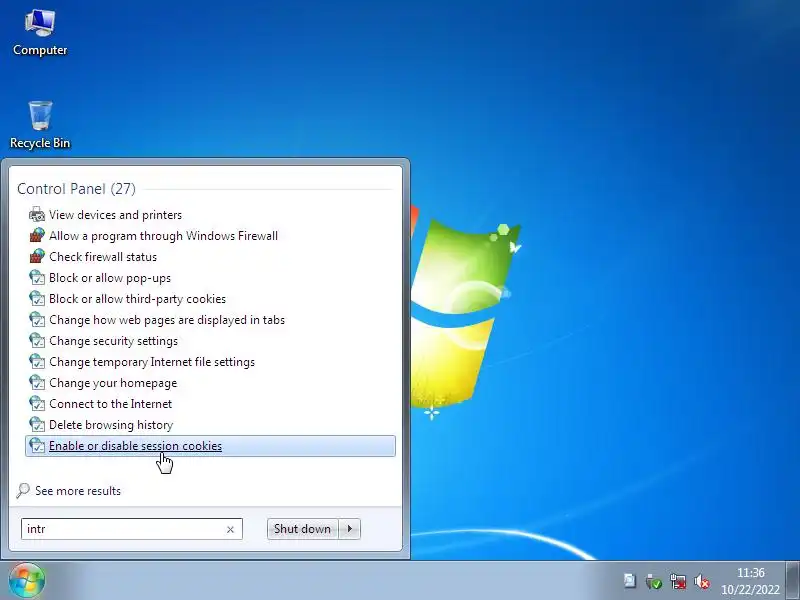This screenshot has width=800, height=600.
Task: Clear the search box with the X button
Action: [x=230, y=529]
